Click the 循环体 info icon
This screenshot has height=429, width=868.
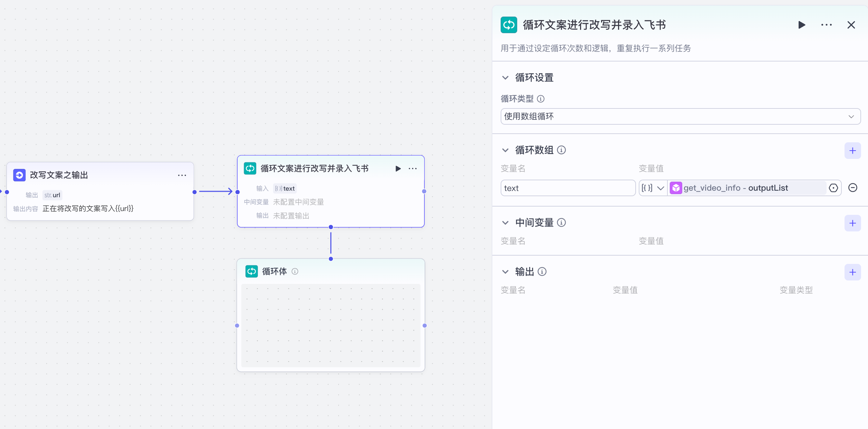pyautogui.click(x=295, y=271)
